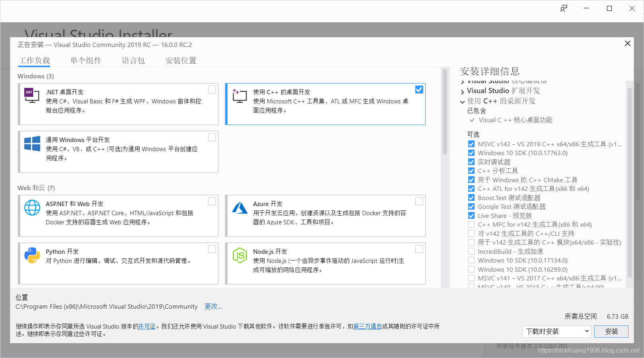Enable the .NET 桌面开发 workload checkbox

click(212, 89)
